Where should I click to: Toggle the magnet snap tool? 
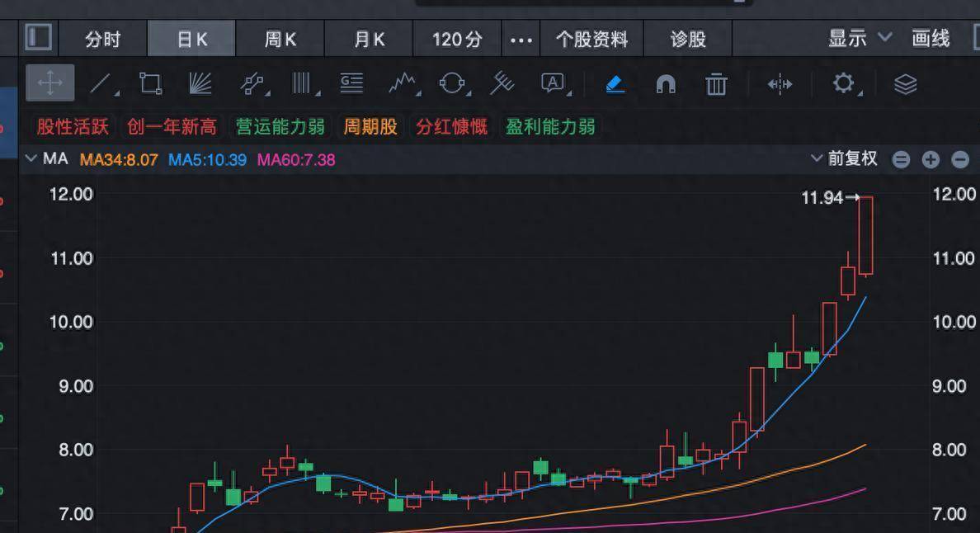[666, 83]
